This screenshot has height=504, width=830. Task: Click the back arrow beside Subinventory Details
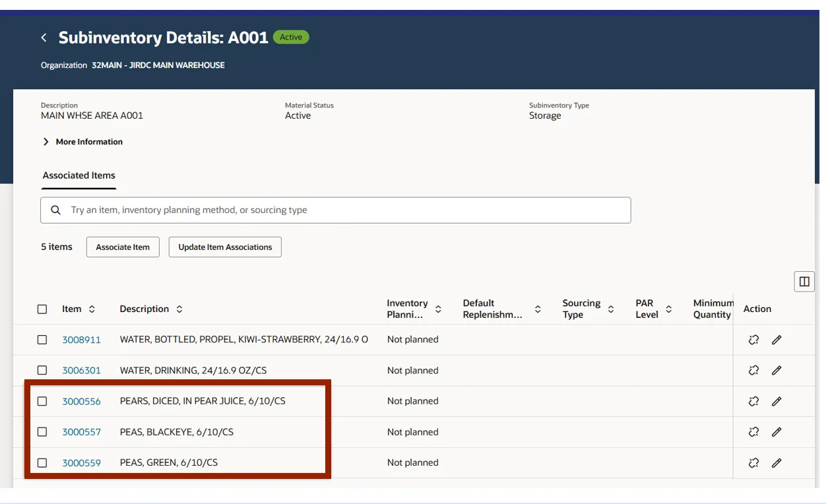[44, 38]
